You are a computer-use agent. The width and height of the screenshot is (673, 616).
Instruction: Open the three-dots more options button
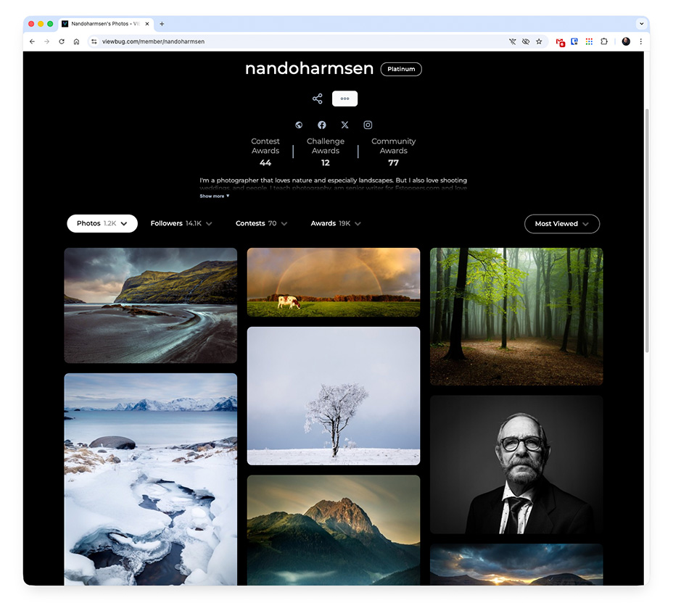[344, 99]
